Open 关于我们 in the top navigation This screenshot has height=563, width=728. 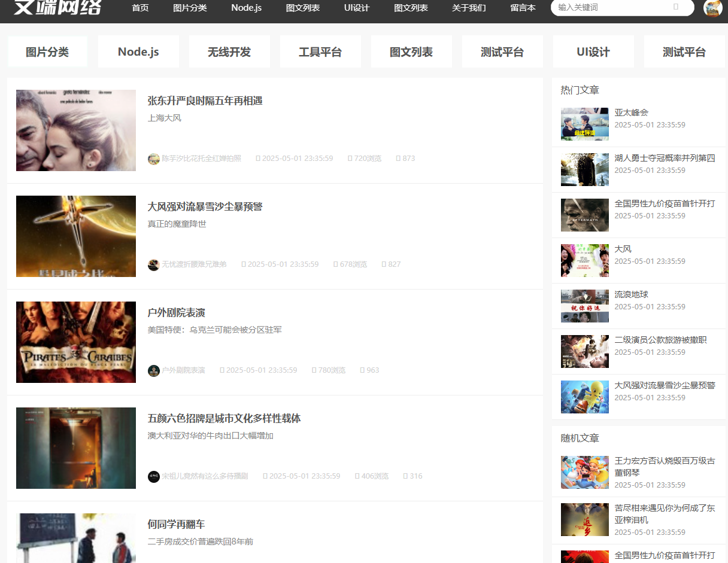[x=469, y=8]
